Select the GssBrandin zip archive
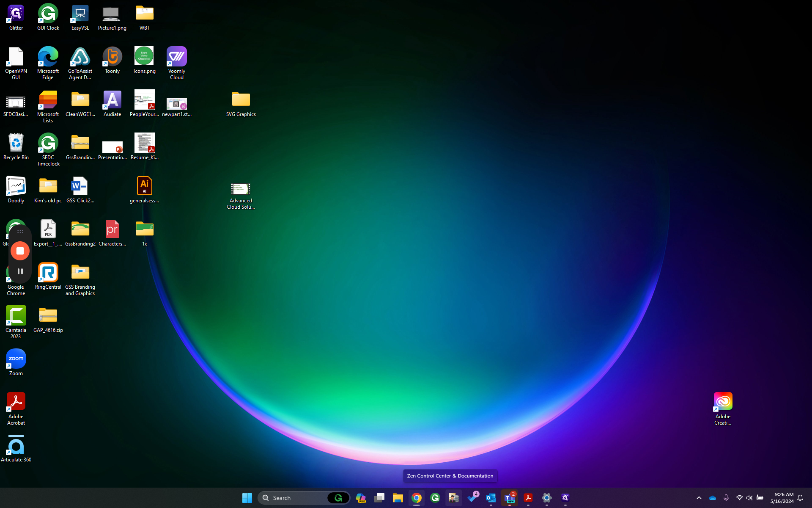 (x=80, y=147)
